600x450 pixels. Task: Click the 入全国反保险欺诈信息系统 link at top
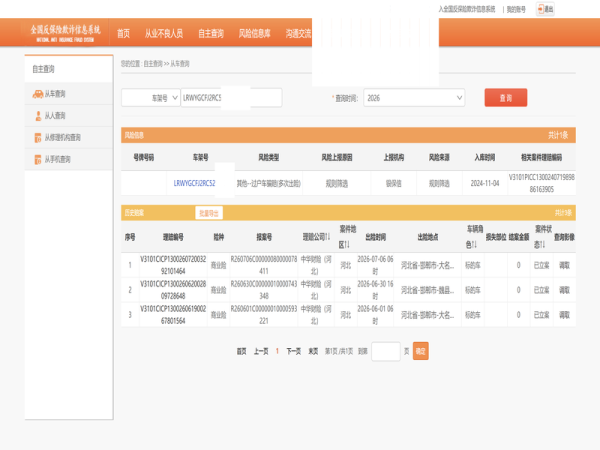pyautogui.click(x=467, y=9)
